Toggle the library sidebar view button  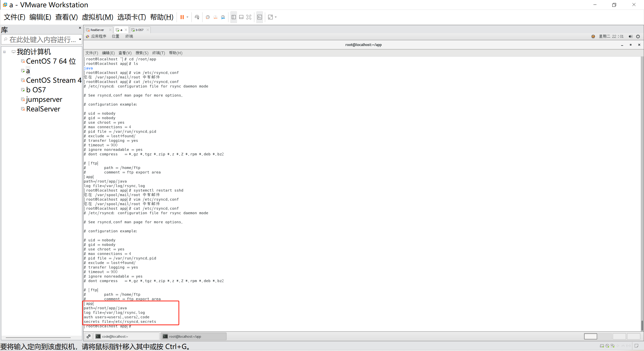(233, 17)
